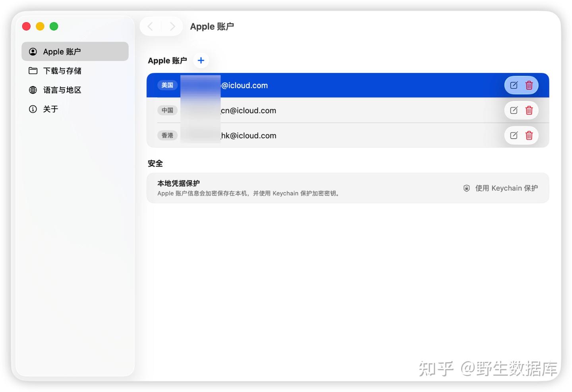The image size is (572, 392).
Task: Edit the 中国 cn@icloud.com account
Action: coord(514,110)
